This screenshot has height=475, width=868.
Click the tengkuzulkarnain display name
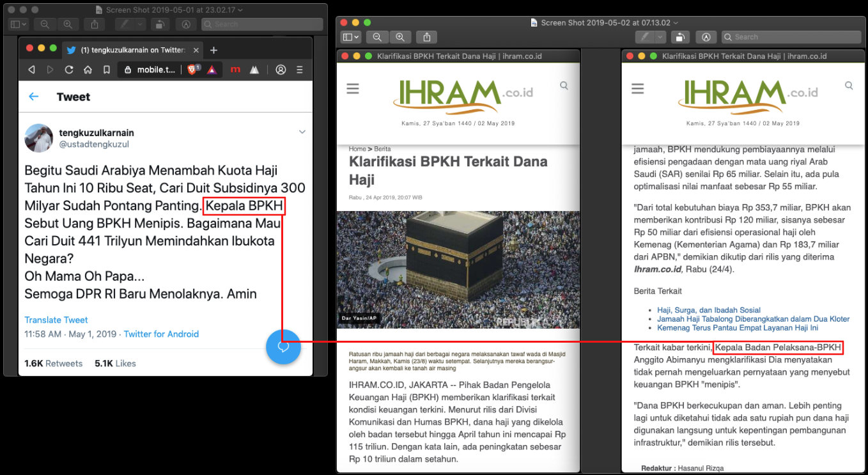(97, 133)
